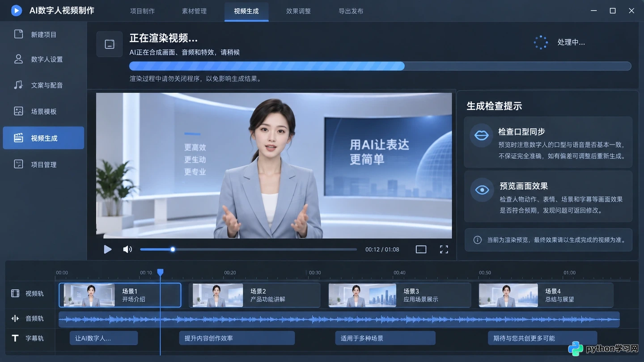This screenshot has height=362, width=644.
Task: Click the 视频轨 film track icon
Action: tap(15, 293)
